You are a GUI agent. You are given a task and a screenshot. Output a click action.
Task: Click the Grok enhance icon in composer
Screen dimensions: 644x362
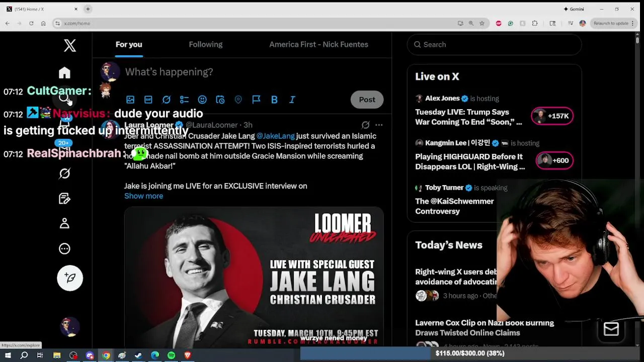point(167,100)
